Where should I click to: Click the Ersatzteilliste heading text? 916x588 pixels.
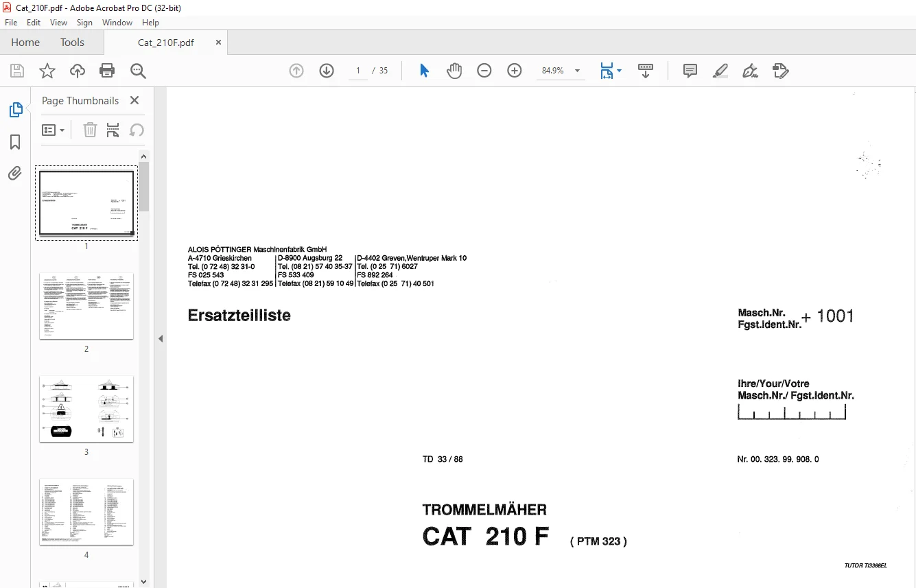[239, 316]
